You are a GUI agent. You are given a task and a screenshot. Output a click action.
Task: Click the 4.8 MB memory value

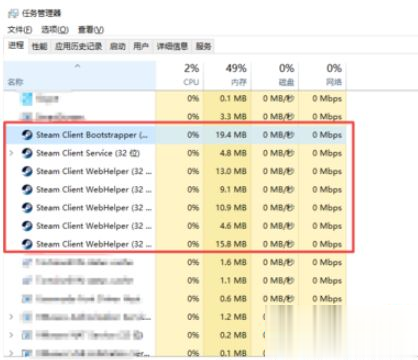click(x=233, y=153)
